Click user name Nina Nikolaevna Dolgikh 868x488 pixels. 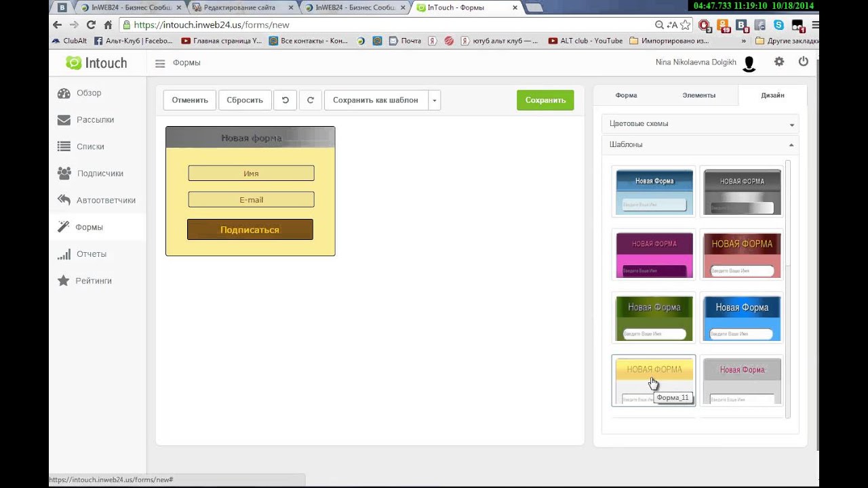click(696, 62)
